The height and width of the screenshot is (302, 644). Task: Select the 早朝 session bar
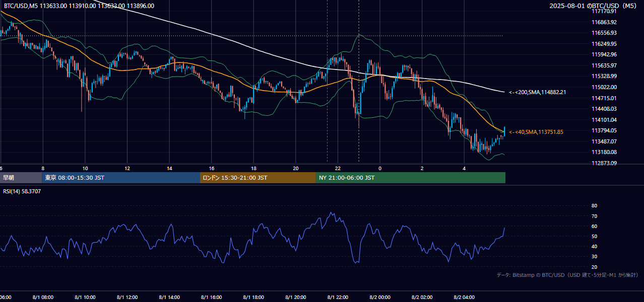coord(21,178)
